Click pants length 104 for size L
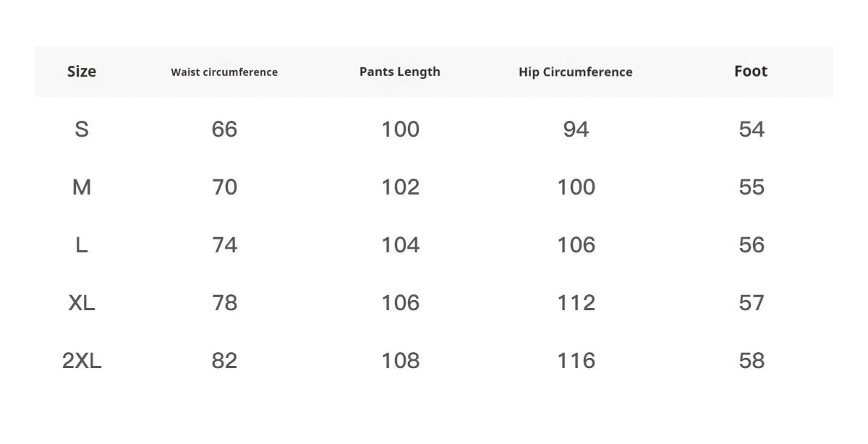Viewport: 868px width, 444px height. (x=400, y=245)
